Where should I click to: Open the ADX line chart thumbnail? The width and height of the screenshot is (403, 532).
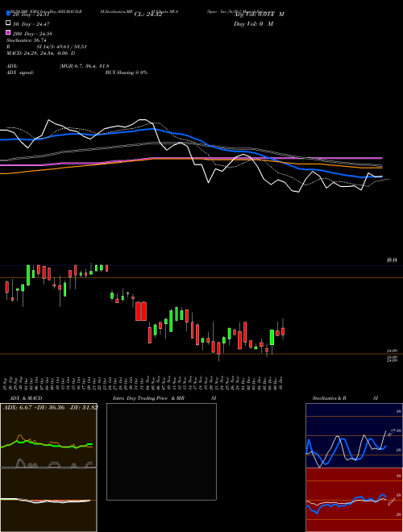(48, 435)
